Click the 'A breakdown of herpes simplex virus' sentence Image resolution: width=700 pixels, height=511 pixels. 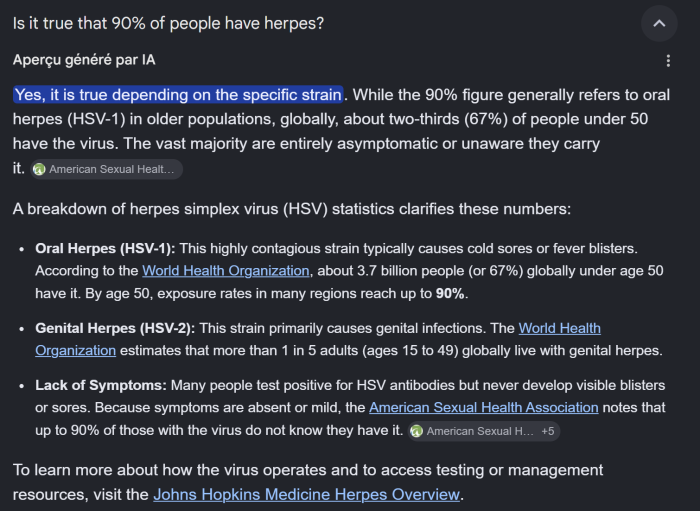click(292, 209)
